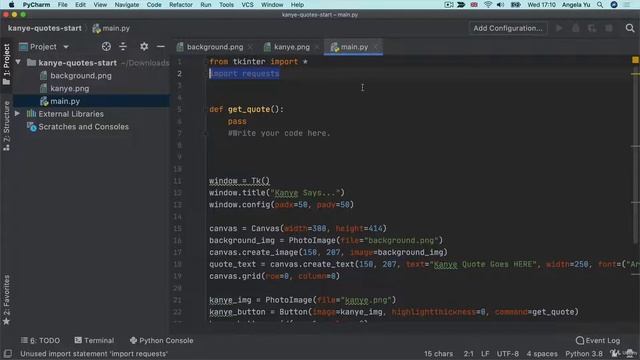
Task: Select background.png in the project tree
Action: coord(81,76)
